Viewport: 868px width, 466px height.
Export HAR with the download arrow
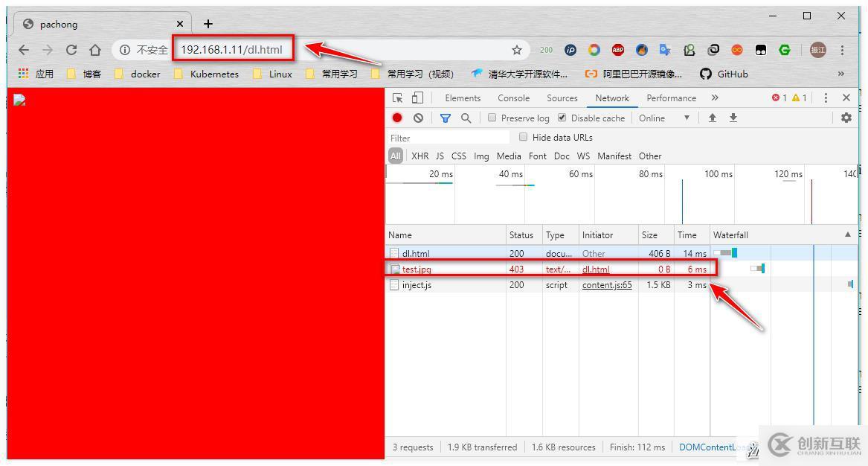(x=733, y=118)
